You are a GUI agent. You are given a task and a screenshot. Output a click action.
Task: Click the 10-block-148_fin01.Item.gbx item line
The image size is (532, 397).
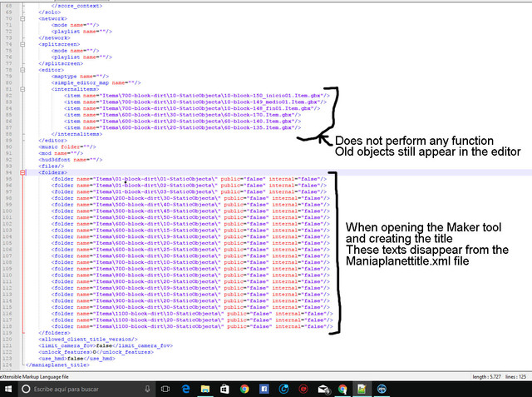(x=192, y=109)
